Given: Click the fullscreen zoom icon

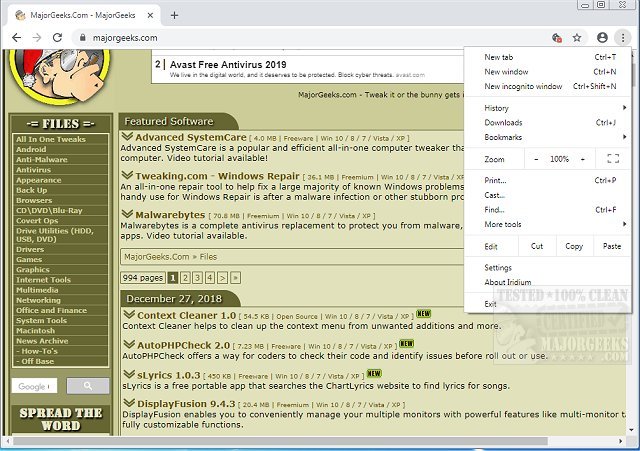Looking at the screenshot, I should [x=613, y=159].
